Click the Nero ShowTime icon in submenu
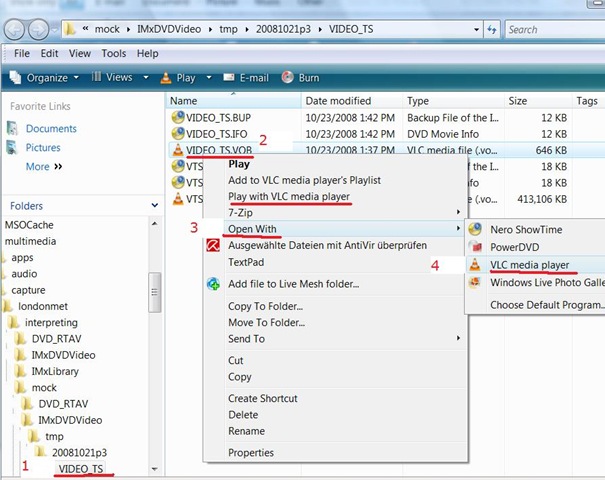The image size is (605, 480). coord(476,228)
